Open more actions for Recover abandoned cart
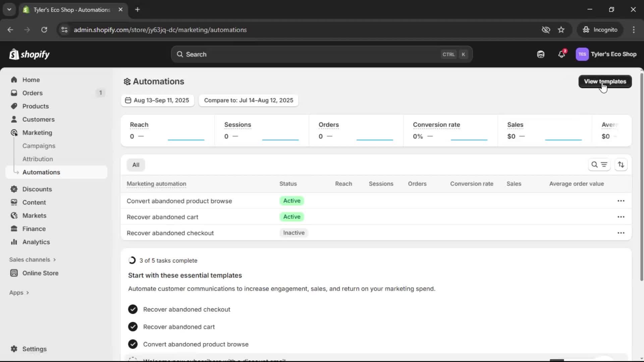The width and height of the screenshot is (644, 362). (621, 217)
